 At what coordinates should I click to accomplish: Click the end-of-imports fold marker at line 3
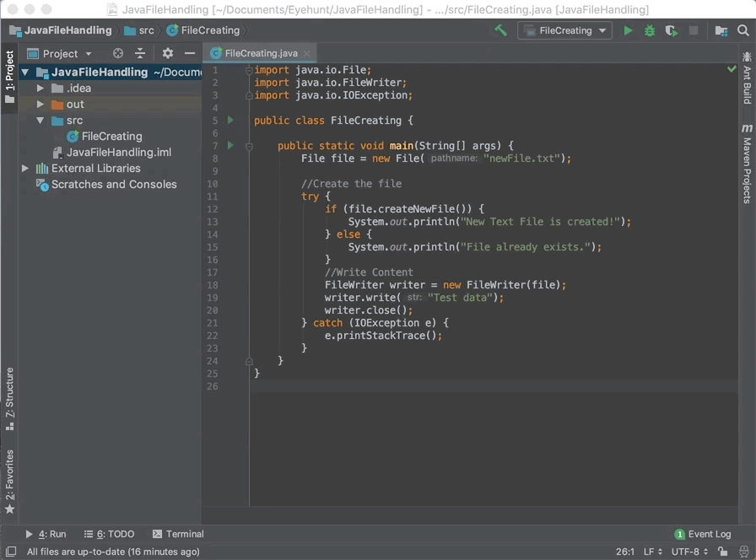[249, 95]
